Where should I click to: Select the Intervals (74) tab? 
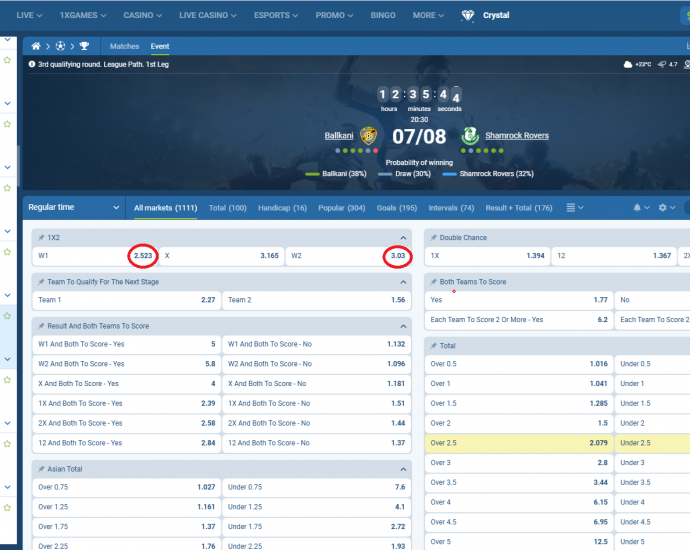[451, 208]
